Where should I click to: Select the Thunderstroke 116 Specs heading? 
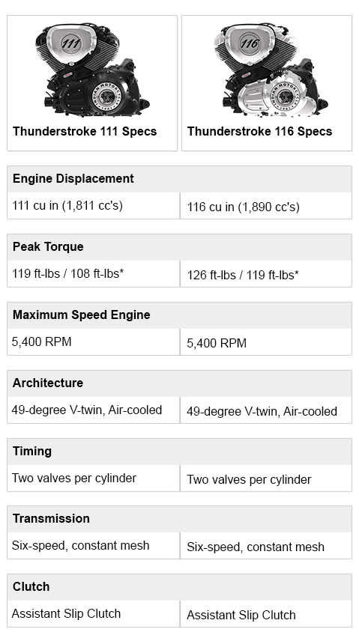point(260,132)
